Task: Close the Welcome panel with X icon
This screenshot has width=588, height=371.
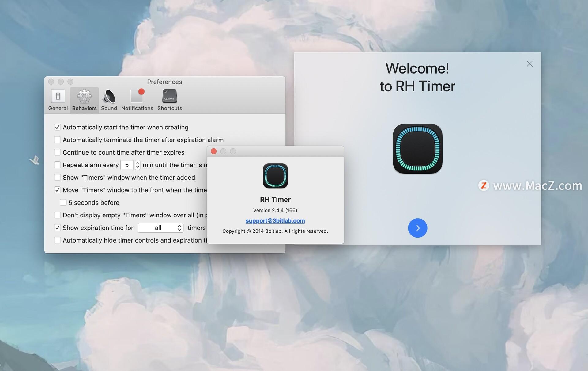Action: (x=529, y=64)
